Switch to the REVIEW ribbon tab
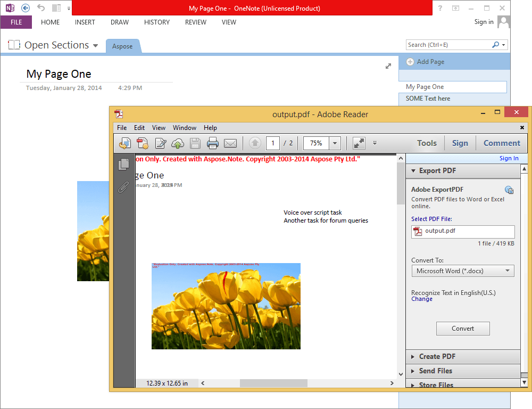This screenshot has width=532, height=409. pos(196,22)
